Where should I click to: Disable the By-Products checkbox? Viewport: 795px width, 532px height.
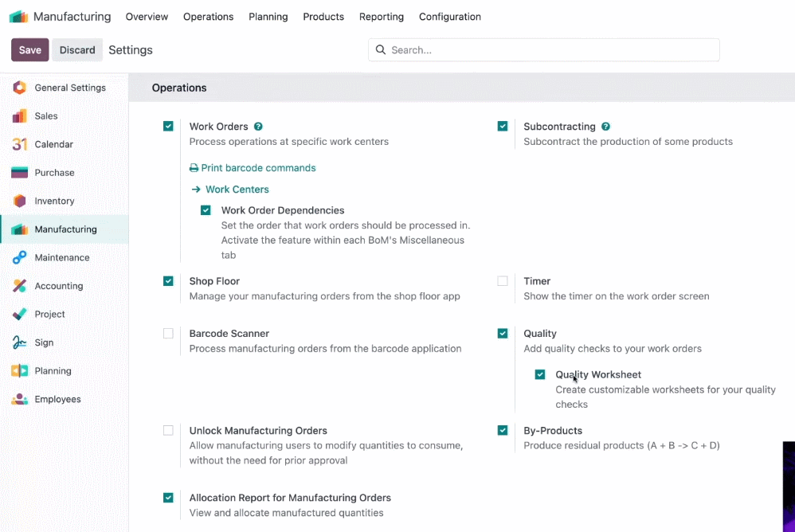503,431
